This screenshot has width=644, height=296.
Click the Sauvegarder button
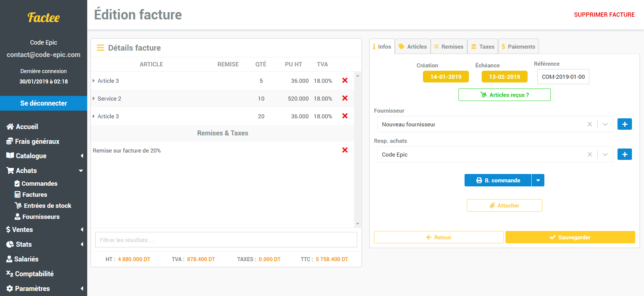pos(570,237)
